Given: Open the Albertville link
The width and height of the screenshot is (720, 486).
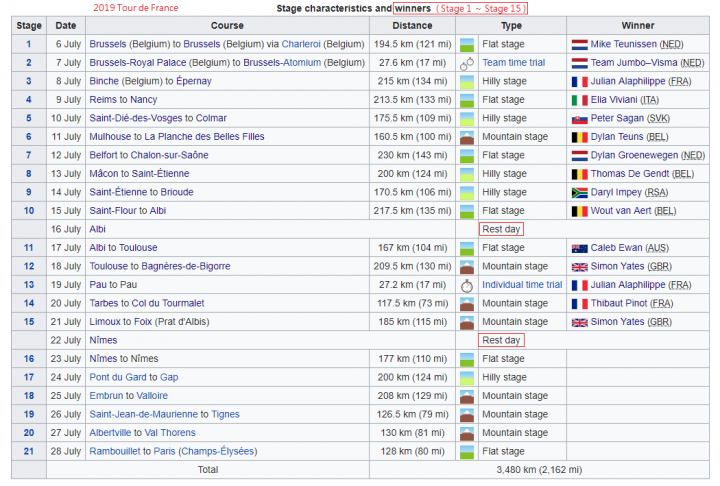Looking at the screenshot, I should (110, 433).
